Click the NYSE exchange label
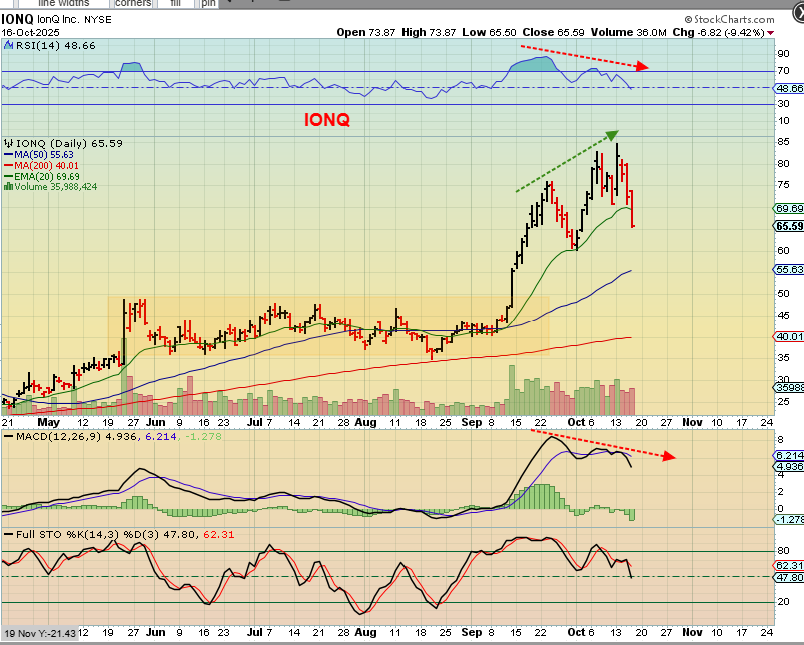Image resolution: width=804 pixels, height=645 pixels. [97, 19]
